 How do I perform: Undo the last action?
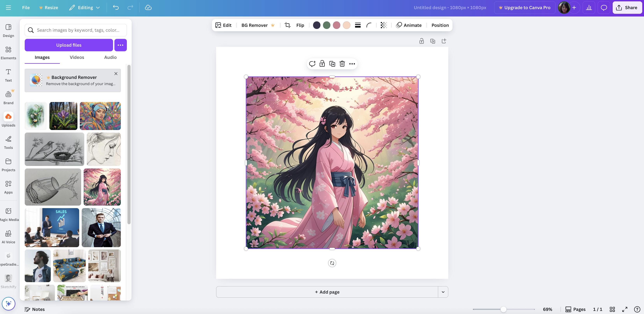point(116,8)
